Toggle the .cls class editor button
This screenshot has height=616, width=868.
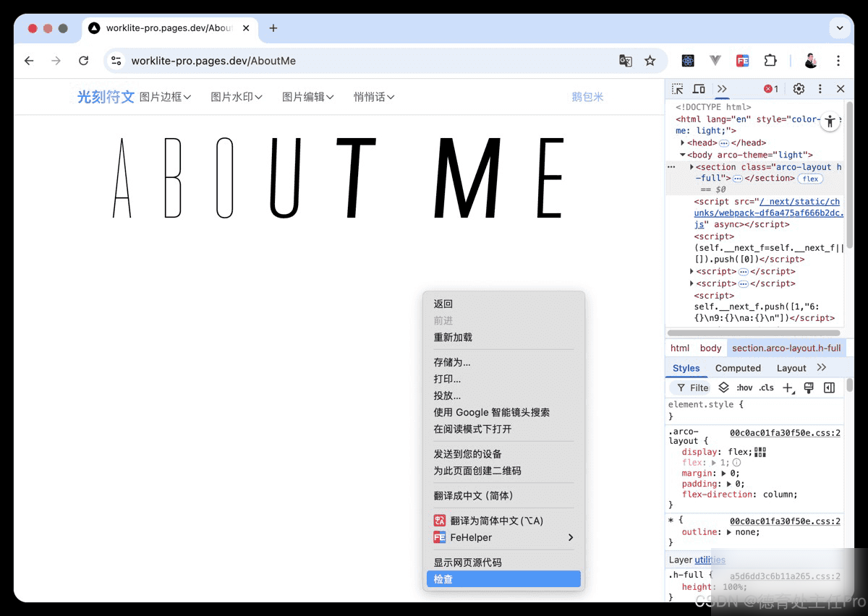(x=767, y=388)
